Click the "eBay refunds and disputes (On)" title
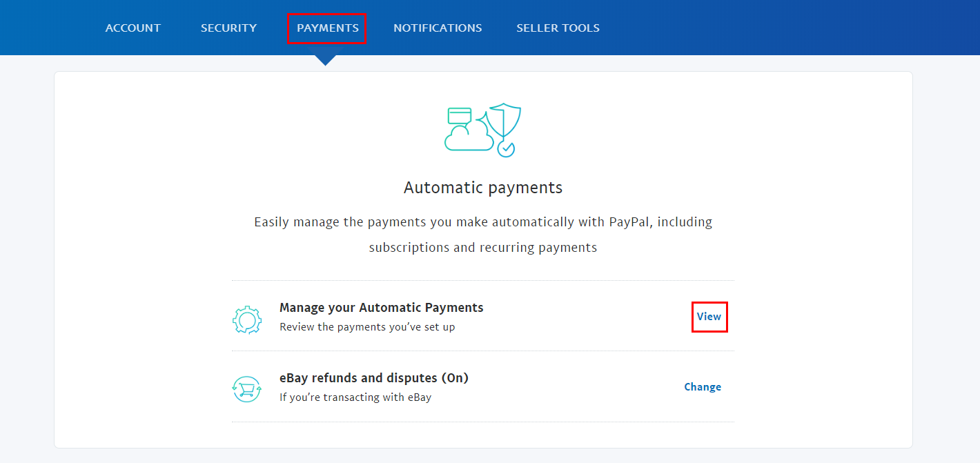980x463 pixels. tap(373, 378)
